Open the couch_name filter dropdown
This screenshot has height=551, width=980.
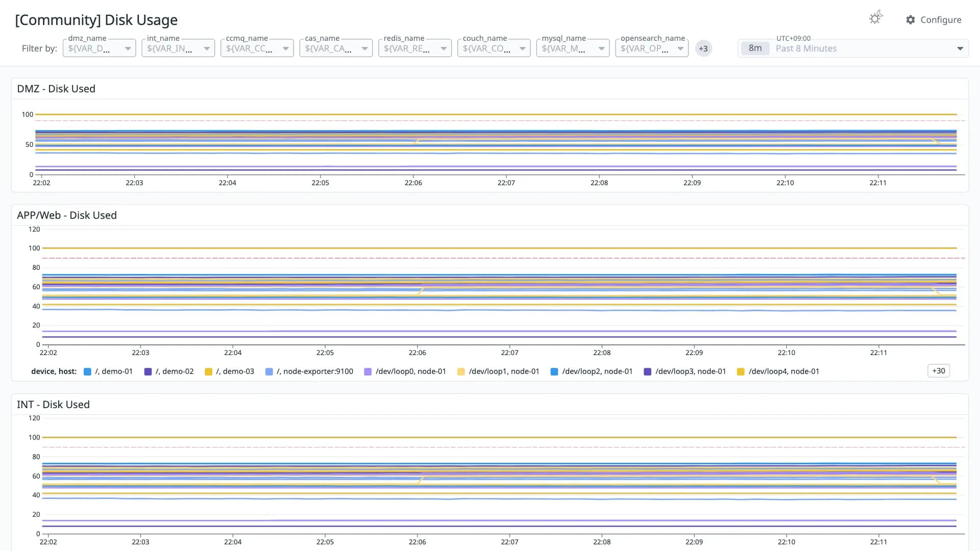click(494, 48)
